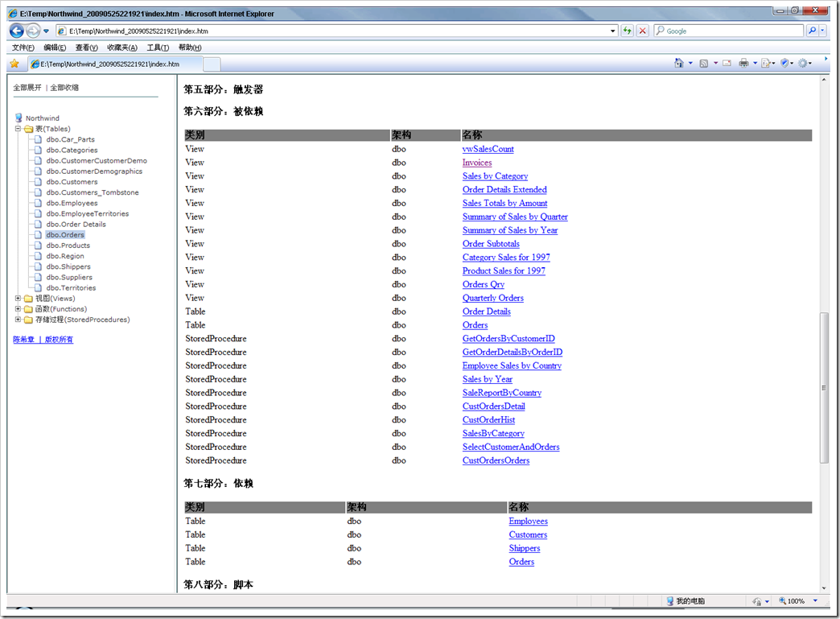The image size is (840, 619).
Task: Open Order Details Extended link
Action: (504, 189)
